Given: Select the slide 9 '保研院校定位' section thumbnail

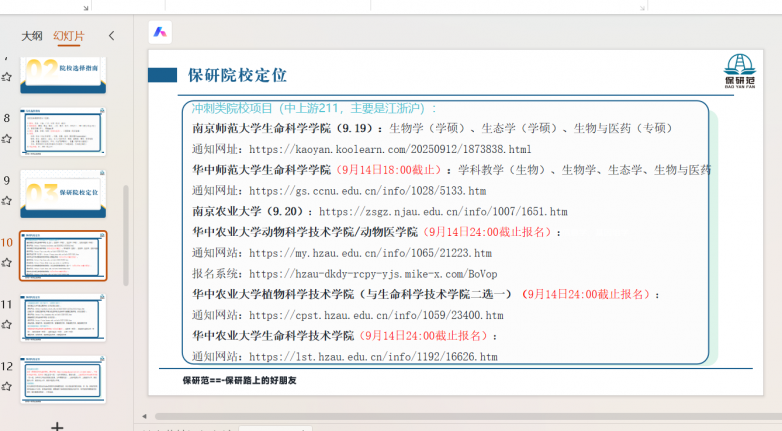Looking at the screenshot, I should click(63, 193).
